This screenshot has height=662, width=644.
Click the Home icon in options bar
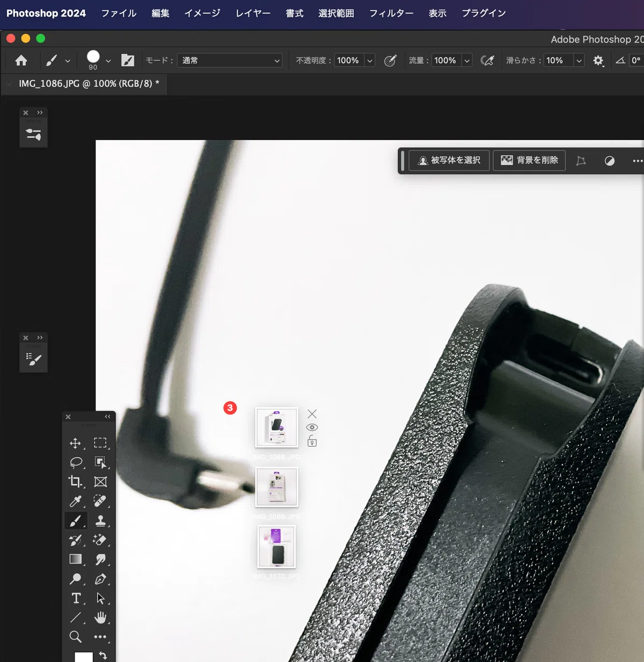[21, 61]
